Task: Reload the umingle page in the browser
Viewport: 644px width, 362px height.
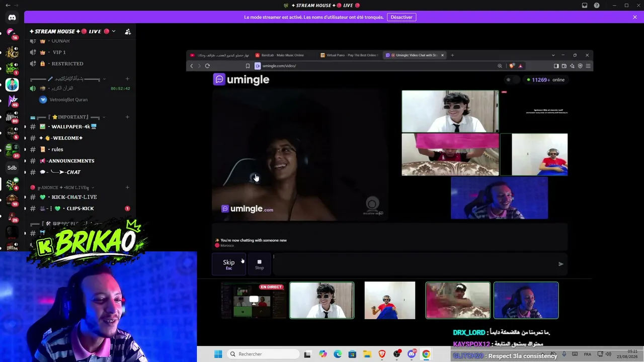Action: (207, 66)
